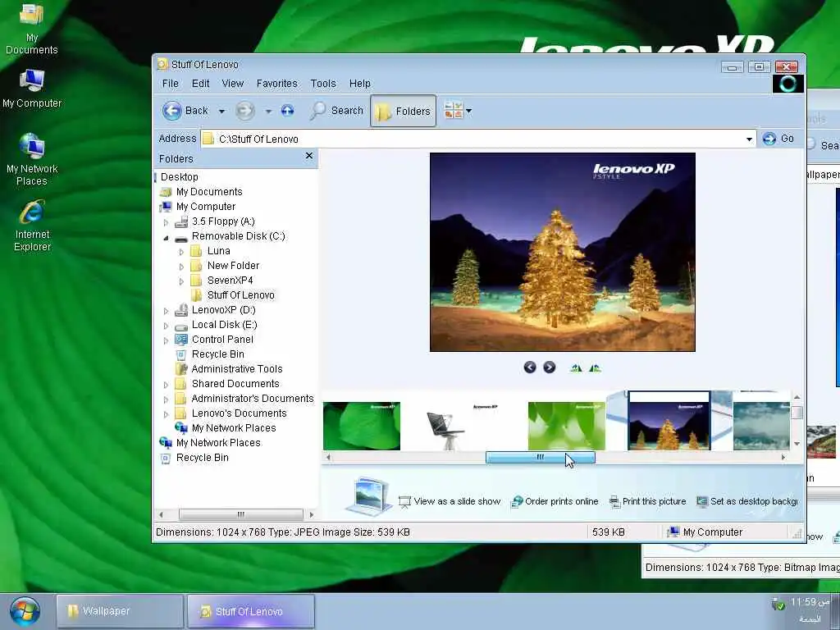This screenshot has width=840, height=630.
Task: Expand the Shared Documents node
Action: (x=166, y=385)
